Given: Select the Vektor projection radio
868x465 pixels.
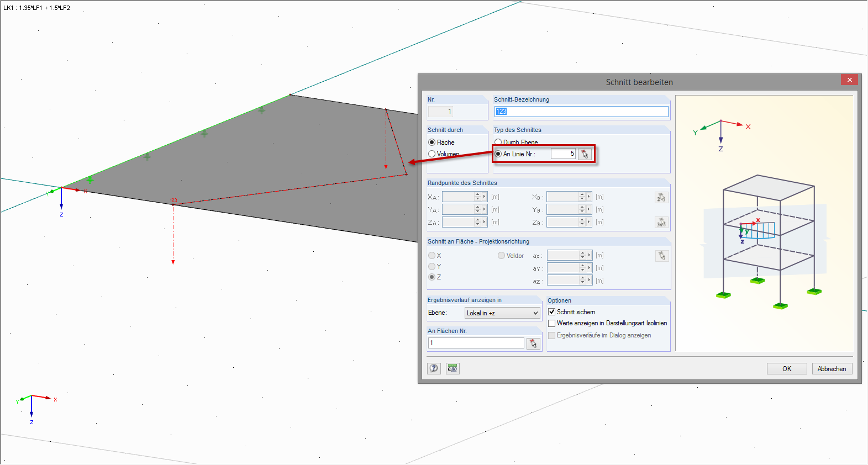Looking at the screenshot, I should point(501,256).
